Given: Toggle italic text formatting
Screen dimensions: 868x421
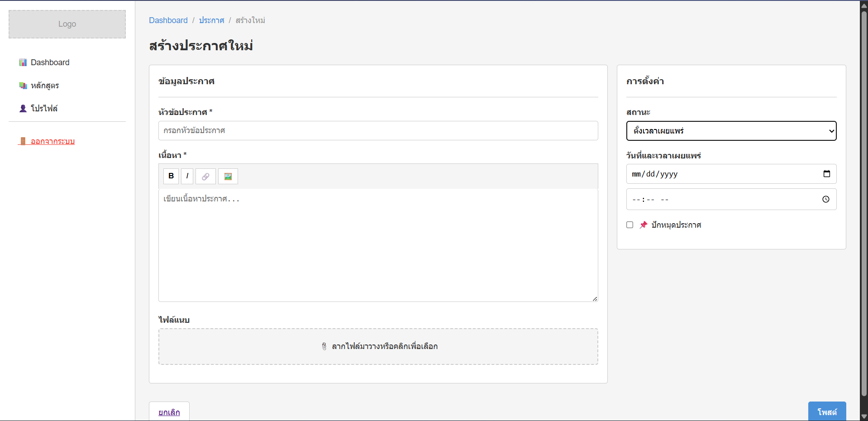Looking at the screenshot, I should [x=187, y=176].
